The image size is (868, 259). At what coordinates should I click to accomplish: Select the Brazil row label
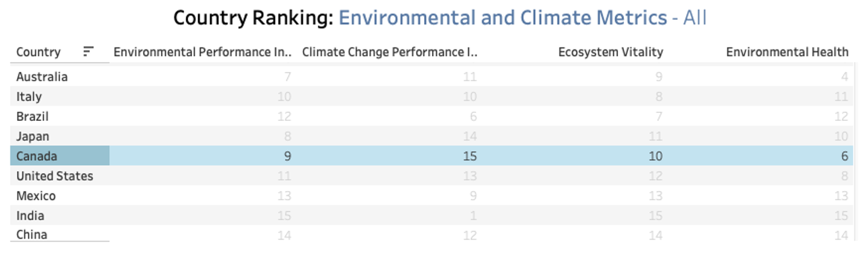click(x=32, y=116)
